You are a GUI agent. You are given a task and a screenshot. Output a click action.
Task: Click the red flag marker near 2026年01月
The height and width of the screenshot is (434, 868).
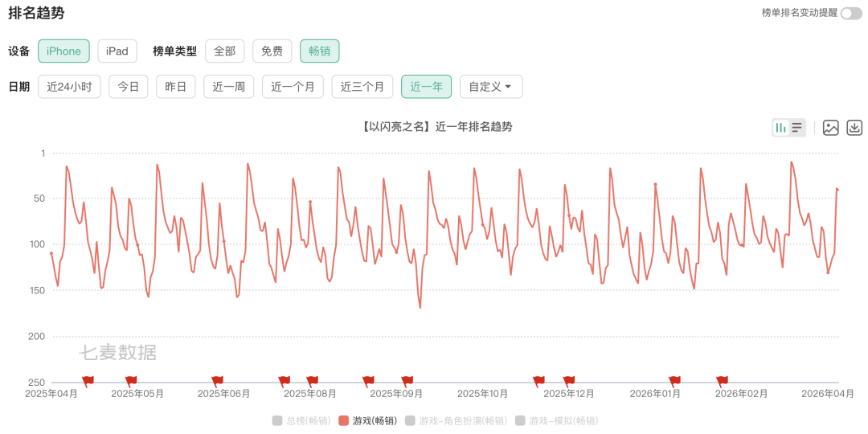pyautogui.click(x=674, y=380)
